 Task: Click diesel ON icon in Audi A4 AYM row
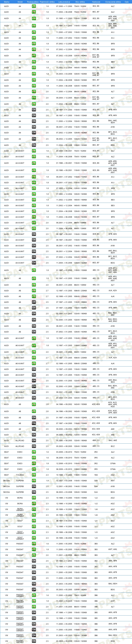34,127
